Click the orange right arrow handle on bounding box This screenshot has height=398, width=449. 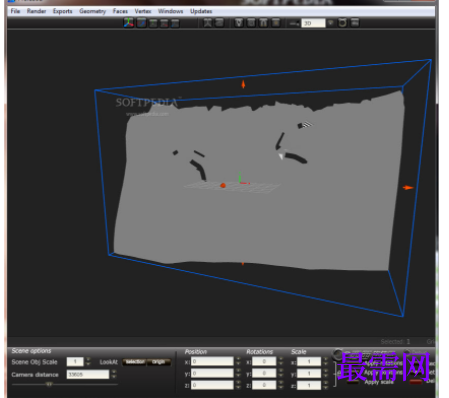click(x=408, y=188)
